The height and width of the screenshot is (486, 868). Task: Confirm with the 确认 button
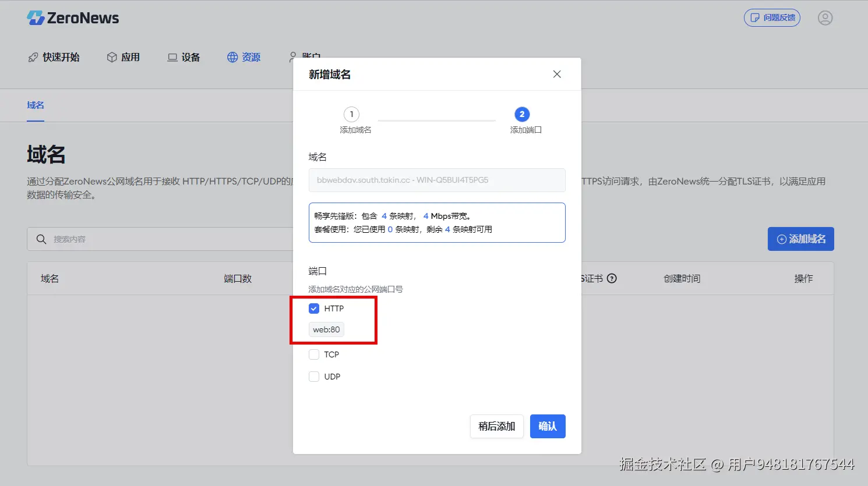[548, 427]
